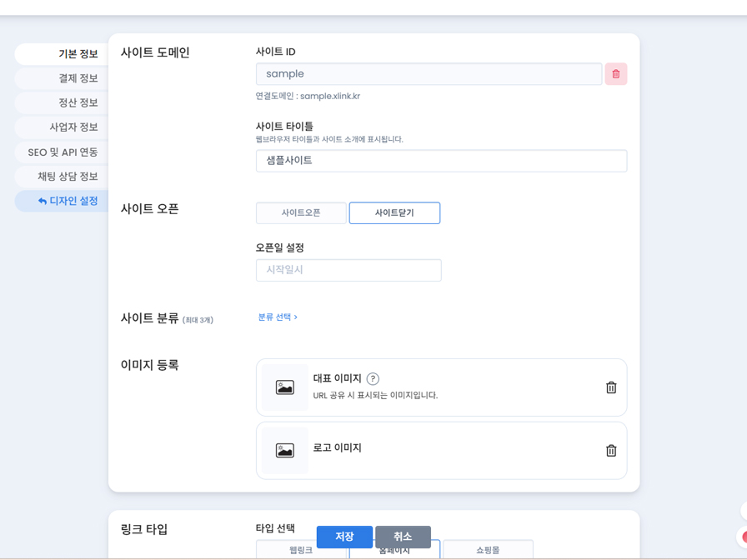The height and width of the screenshot is (560, 747).
Task: Click the gray 취소 button
Action: click(403, 537)
